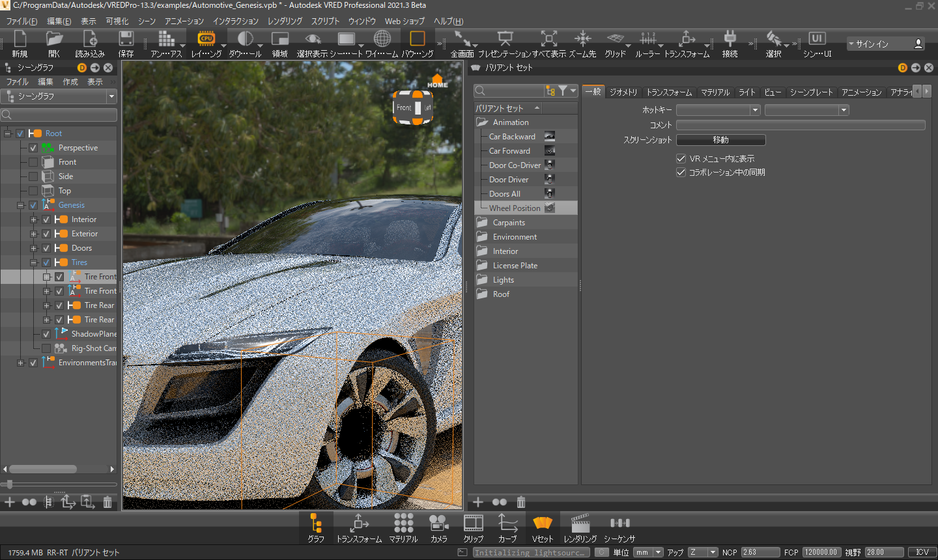This screenshot has height=560, width=938.
Task: Delete variant set with trash icon
Action: tap(521, 502)
